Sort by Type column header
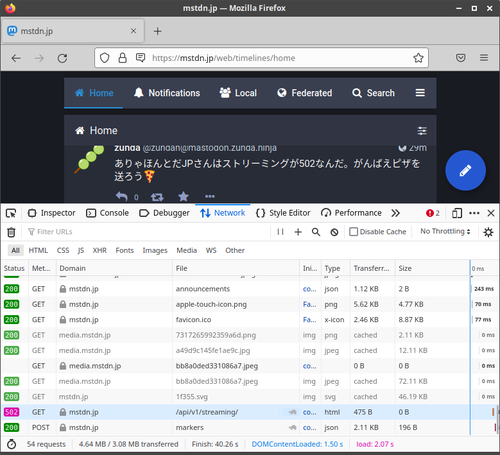Image resolution: width=500 pixels, height=455 pixels. [x=336, y=268]
